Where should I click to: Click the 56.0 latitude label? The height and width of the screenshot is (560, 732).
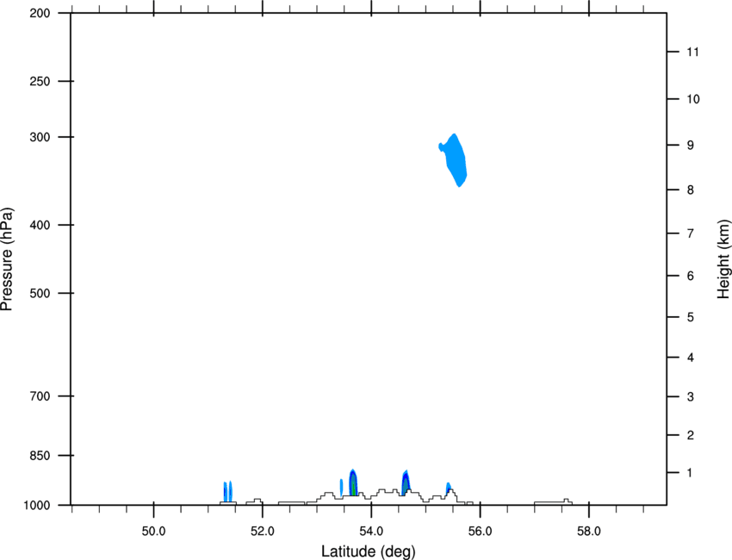point(480,532)
